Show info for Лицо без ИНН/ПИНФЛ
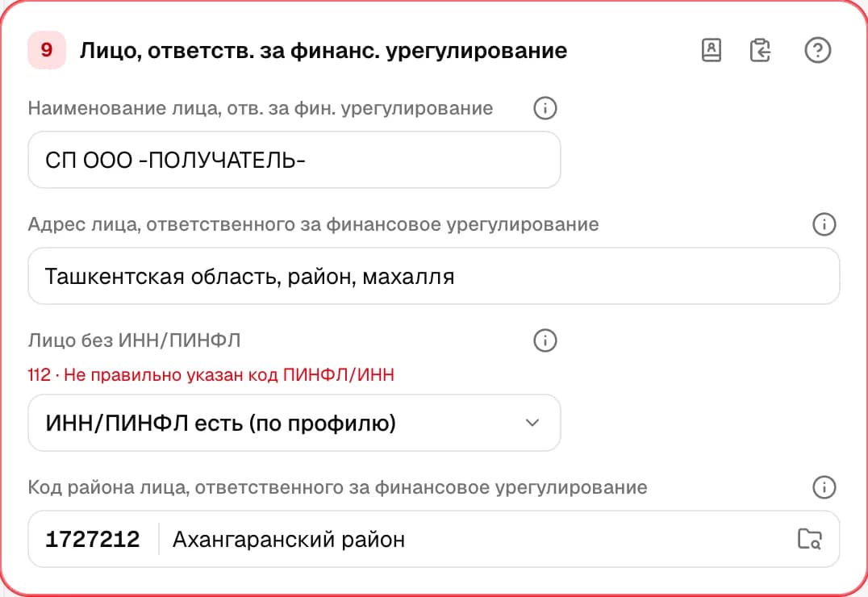868x597 pixels. click(545, 340)
